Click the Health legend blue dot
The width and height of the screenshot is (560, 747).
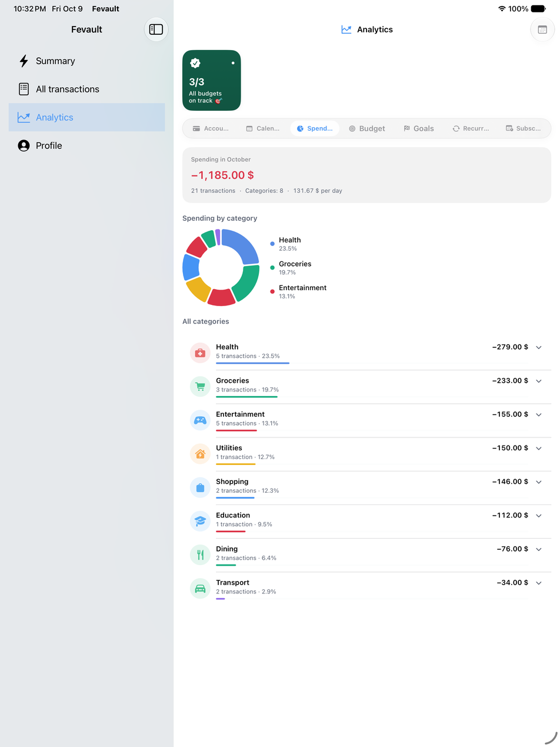(272, 244)
